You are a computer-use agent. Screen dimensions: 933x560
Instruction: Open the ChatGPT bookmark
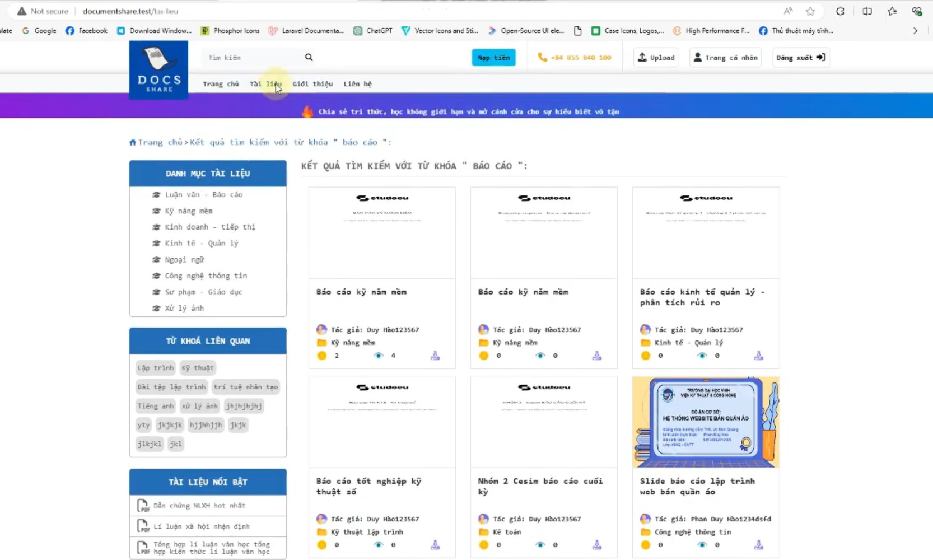click(373, 31)
